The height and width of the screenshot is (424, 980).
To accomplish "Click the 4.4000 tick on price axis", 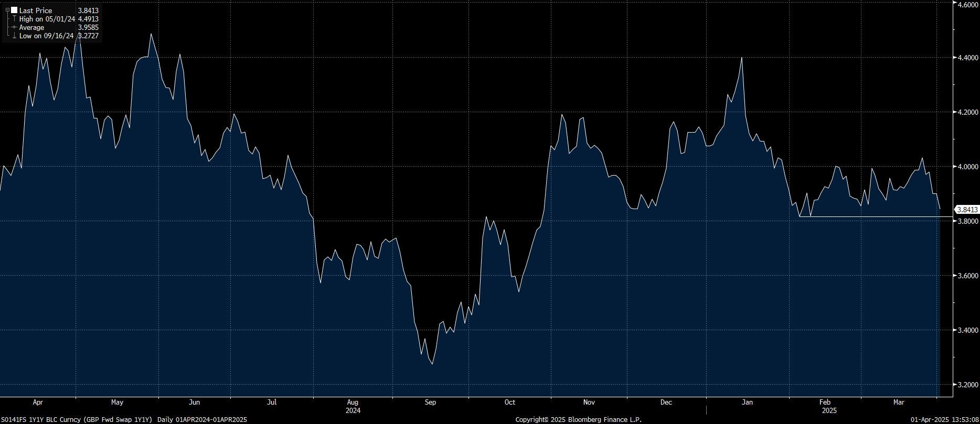I will (x=968, y=58).
